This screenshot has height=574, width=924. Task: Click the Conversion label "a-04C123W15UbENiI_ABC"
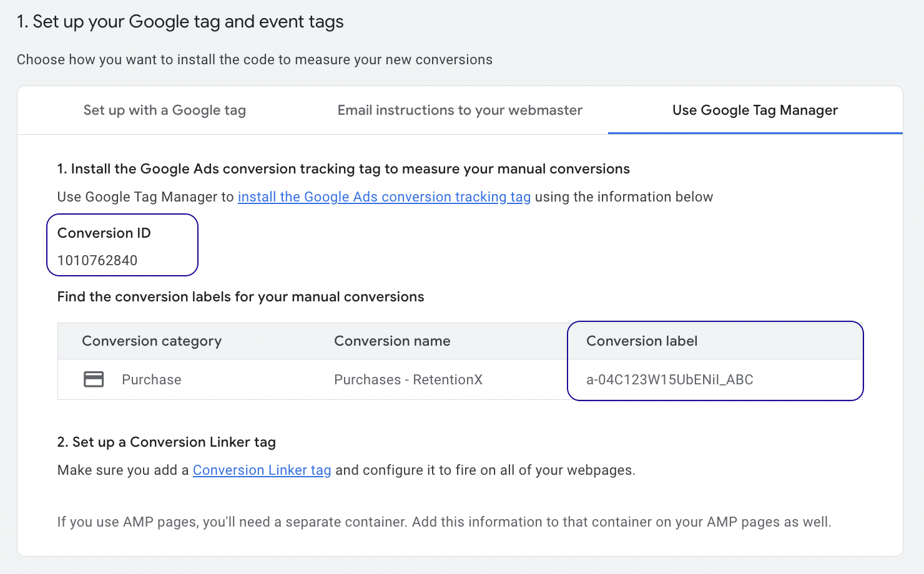click(669, 379)
